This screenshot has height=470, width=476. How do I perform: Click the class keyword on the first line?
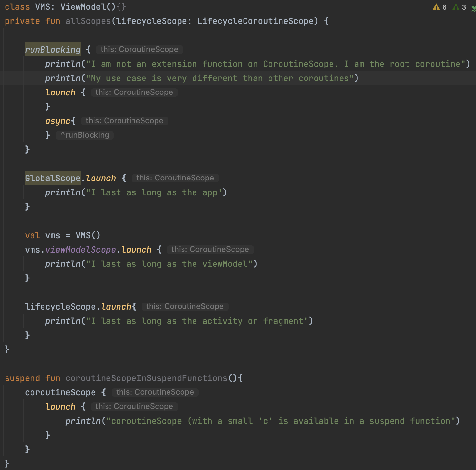[17, 7]
